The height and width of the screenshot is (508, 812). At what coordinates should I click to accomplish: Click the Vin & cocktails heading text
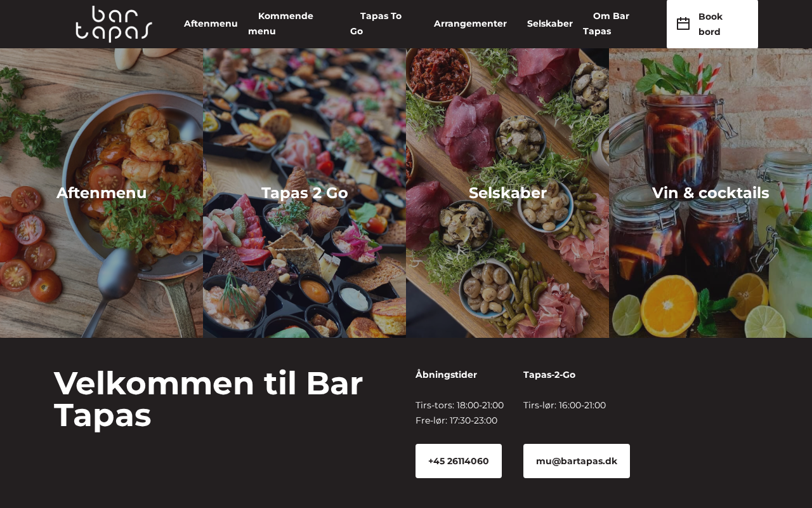[x=710, y=193]
